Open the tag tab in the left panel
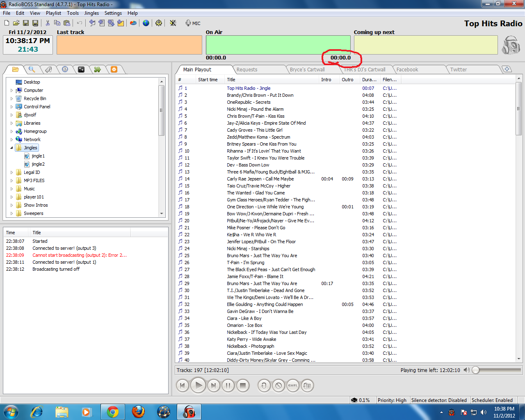Screen dimensions: 525x420 click(48, 69)
